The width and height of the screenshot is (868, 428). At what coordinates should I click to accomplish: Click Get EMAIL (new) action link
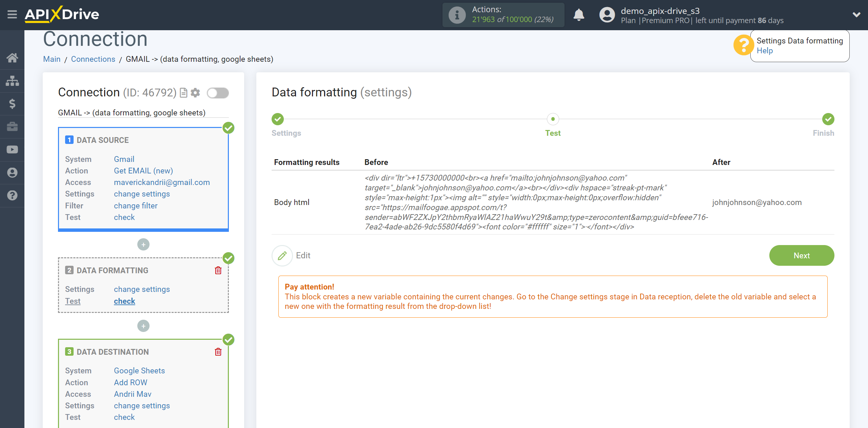143,171
